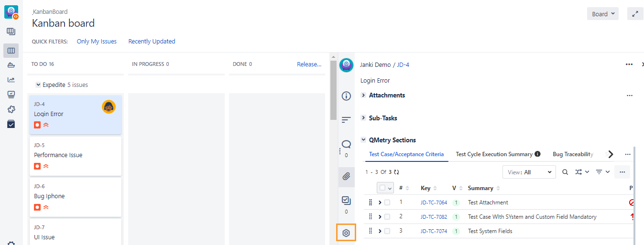
Task: Switch to Test Cycle Execution Summary tab
Action: tap(494, 154)
